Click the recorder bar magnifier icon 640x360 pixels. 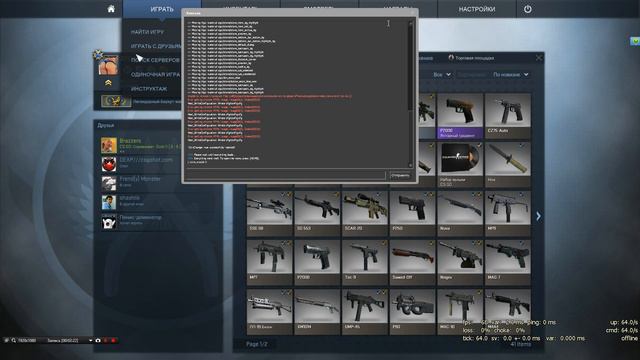[13, 340]
